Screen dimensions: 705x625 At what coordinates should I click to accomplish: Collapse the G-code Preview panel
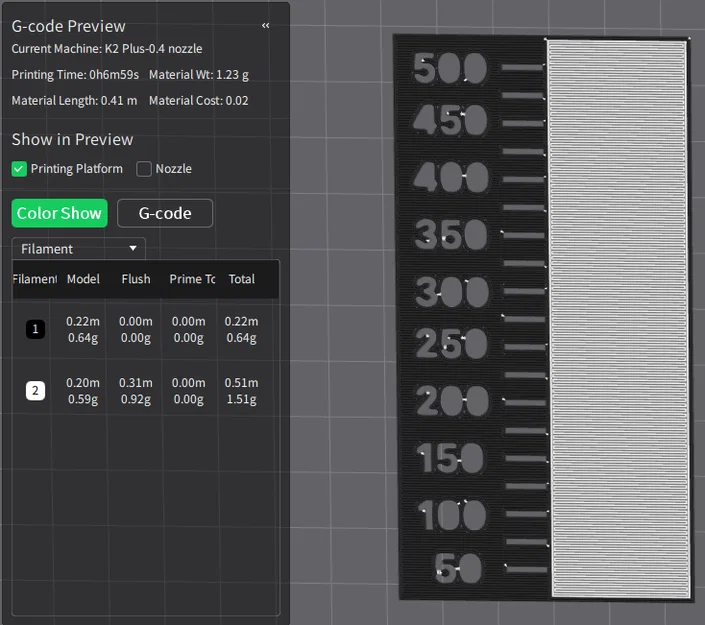pyautogui.click(x=266, y=26)
